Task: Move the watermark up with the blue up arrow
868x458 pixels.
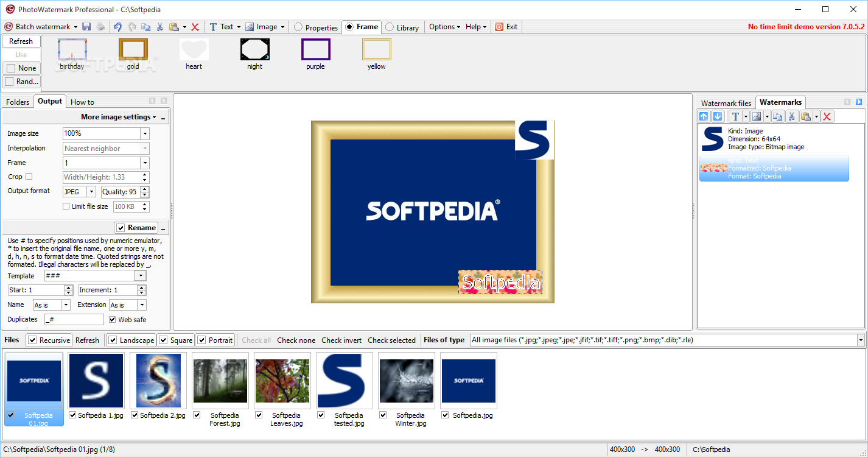Action: click(704, 116)
